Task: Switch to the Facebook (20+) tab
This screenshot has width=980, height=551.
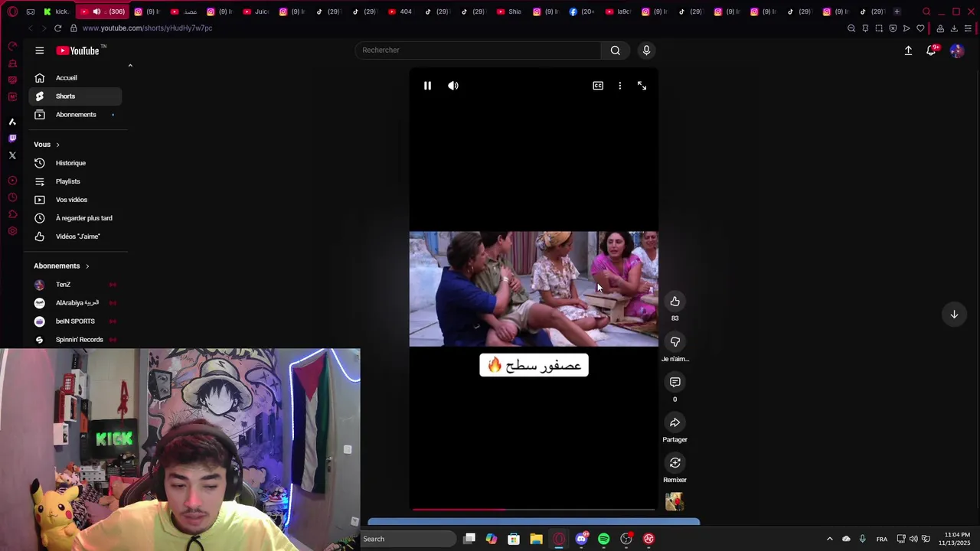Action: click(583, 11)
